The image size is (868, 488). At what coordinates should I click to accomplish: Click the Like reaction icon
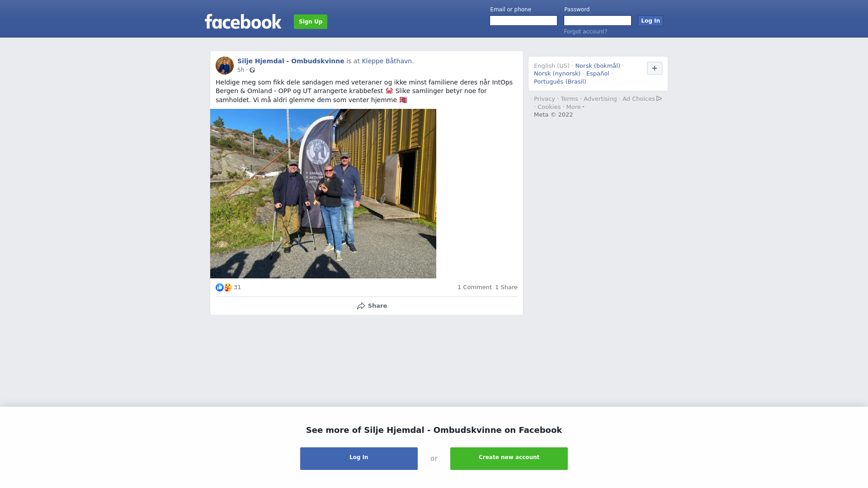[x=220, y=287]
